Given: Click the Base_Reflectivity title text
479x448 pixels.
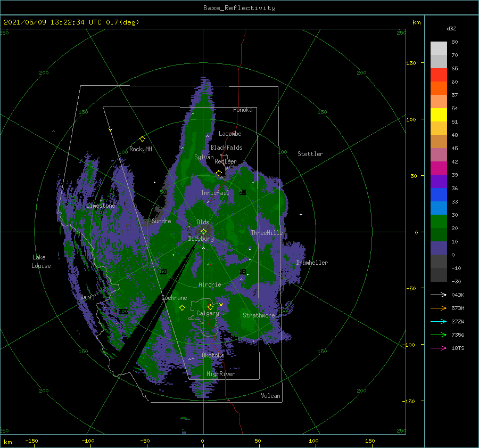Looking at the screenshot, I should pyautogui.click(x=240, y=8).
